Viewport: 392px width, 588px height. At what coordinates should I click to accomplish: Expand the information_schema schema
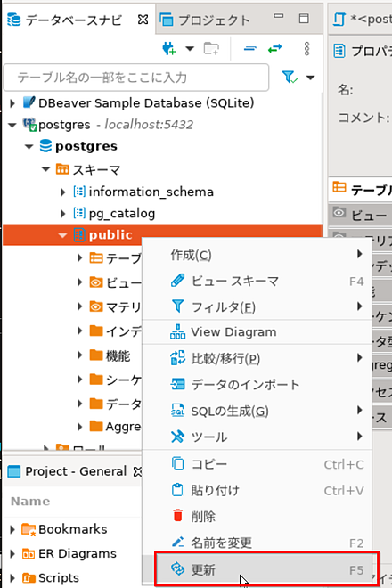pos(62,192)
